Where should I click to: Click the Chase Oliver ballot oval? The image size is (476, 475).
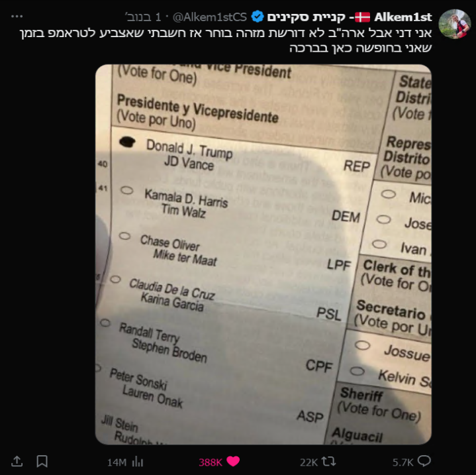[124, 236]
